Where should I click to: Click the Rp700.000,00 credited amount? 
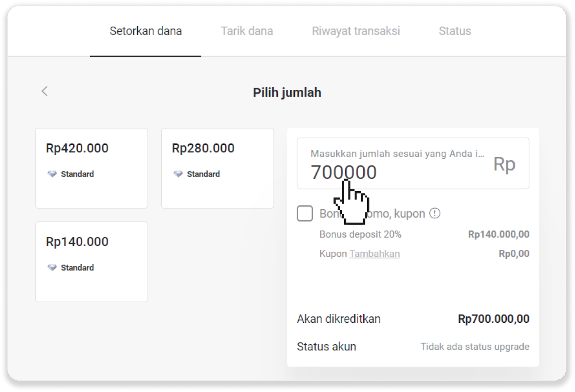pyautogui.click(x=493, y=319)
